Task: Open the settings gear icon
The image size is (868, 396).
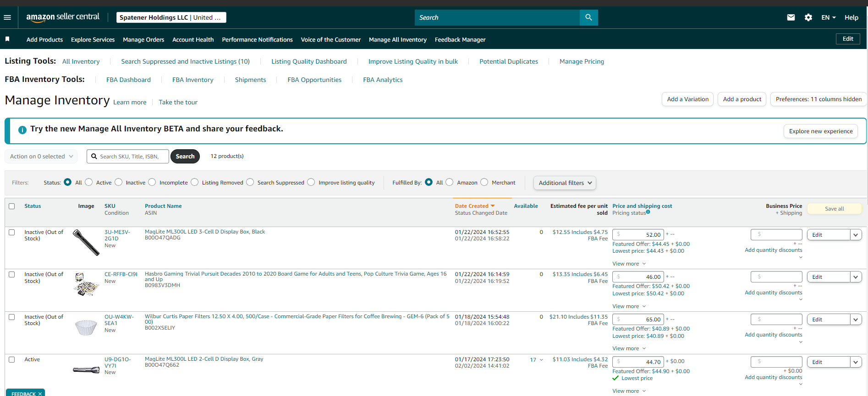Action: (x=808, y=17)
